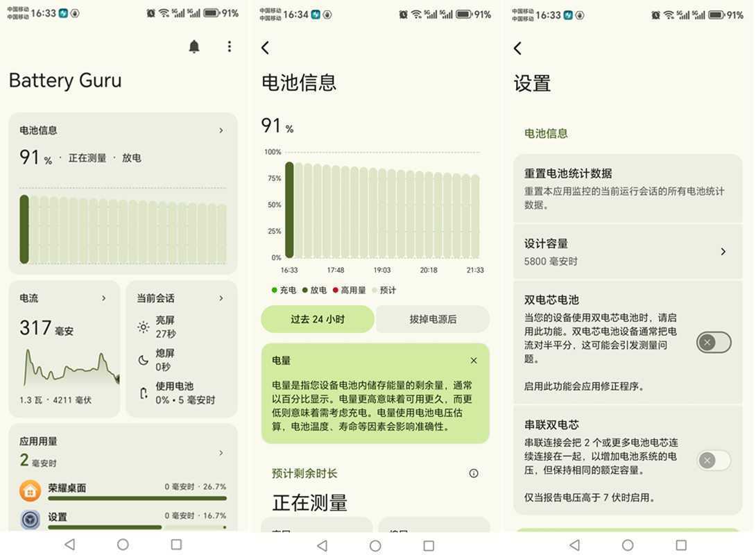Tap the 27秒 screen-on time
The width and height of the screenshot is (756, 555).
[x=165, y=334]
